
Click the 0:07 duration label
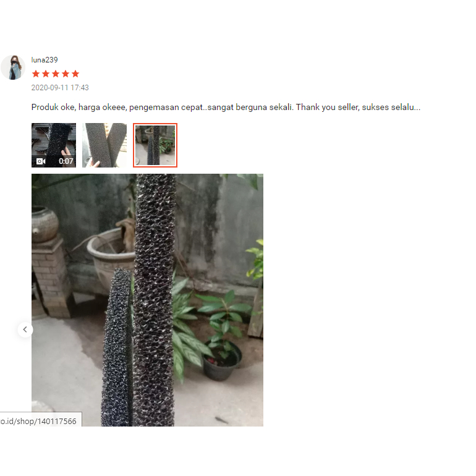66,161
